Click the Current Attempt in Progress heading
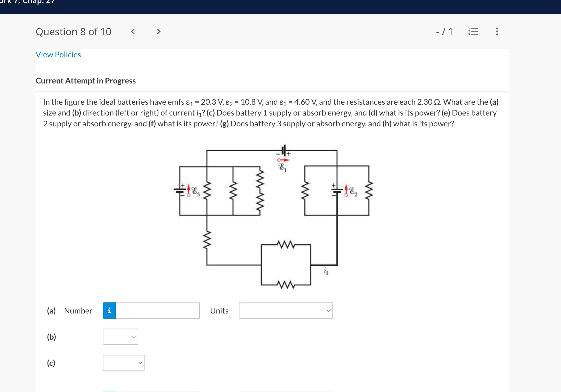Screen dimensions: 561x392 pos(86,81)
